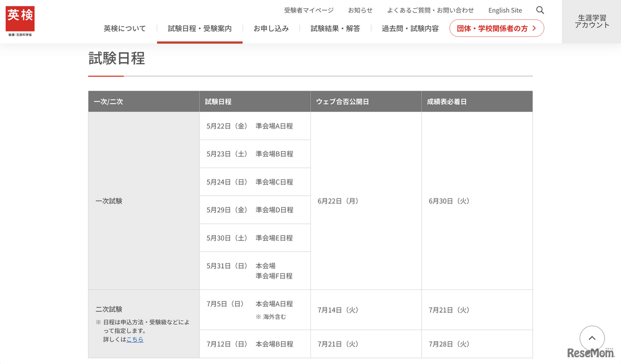
Task: Click ウェブ合否公開日 column header
Action: [x=366, y=101]
